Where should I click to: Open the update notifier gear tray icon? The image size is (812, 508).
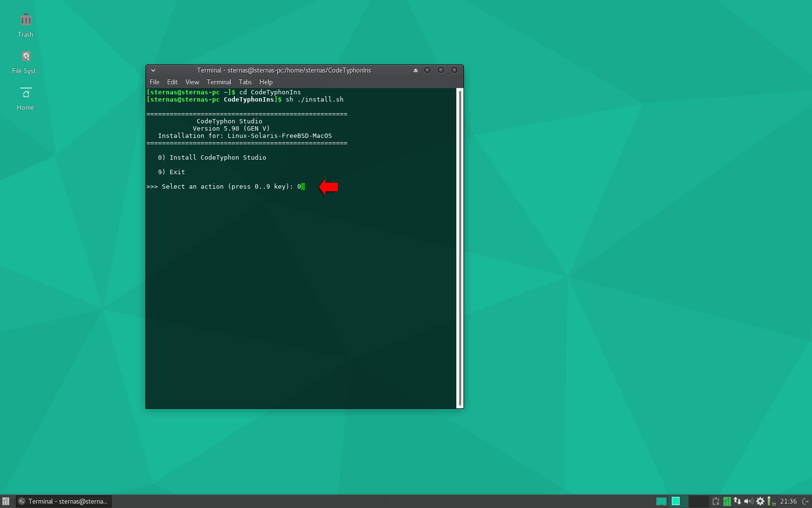coord(760,501)
